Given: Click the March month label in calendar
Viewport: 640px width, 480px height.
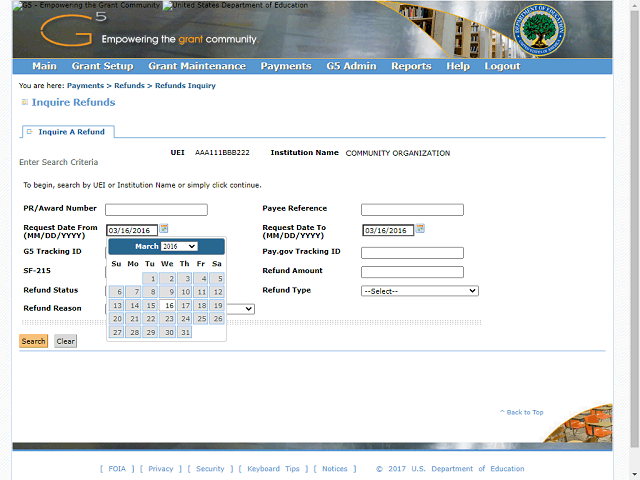Looking at the screenshot, I should click(x=147, y=247).
